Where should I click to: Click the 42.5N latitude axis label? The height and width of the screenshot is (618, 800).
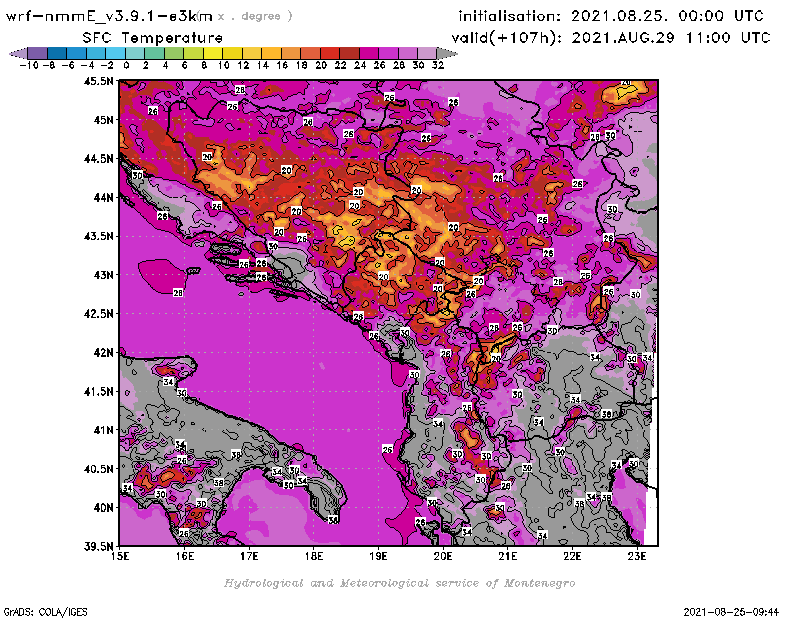(98, 314)
